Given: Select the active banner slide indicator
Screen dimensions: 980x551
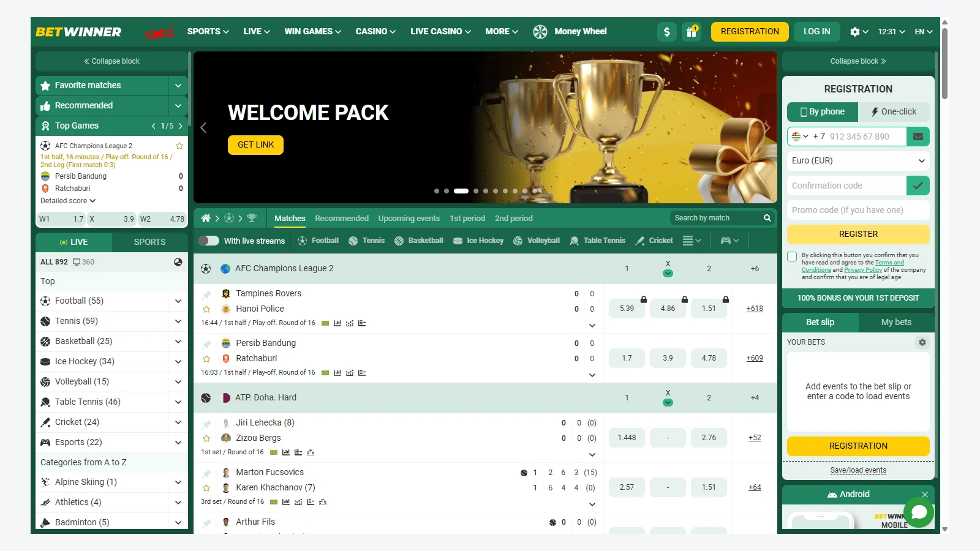Looking at the screenshot, I should [x=461, y=191].
